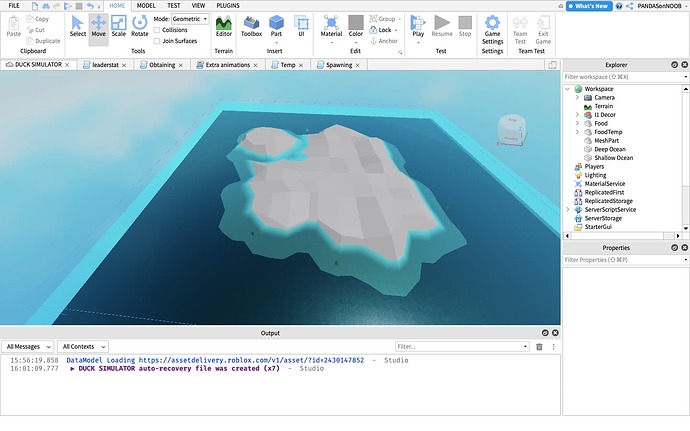Open Game Settings
The height and width of the screenshot is (431, 690).
(x=492, y=29)
